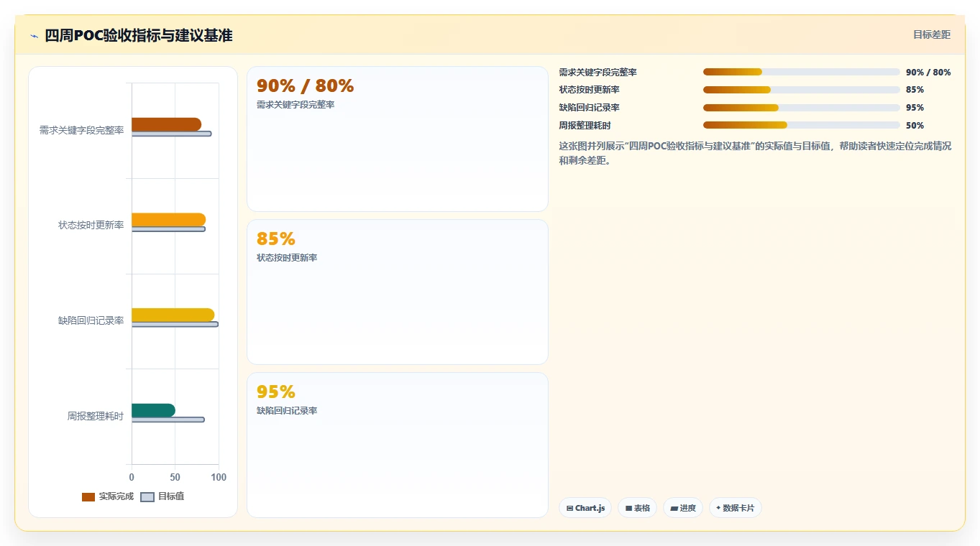980x546 pixels.
Task: Click the gray target bar for 周报整理耗时
Action: pyautogui.click(x=168, y=420)
